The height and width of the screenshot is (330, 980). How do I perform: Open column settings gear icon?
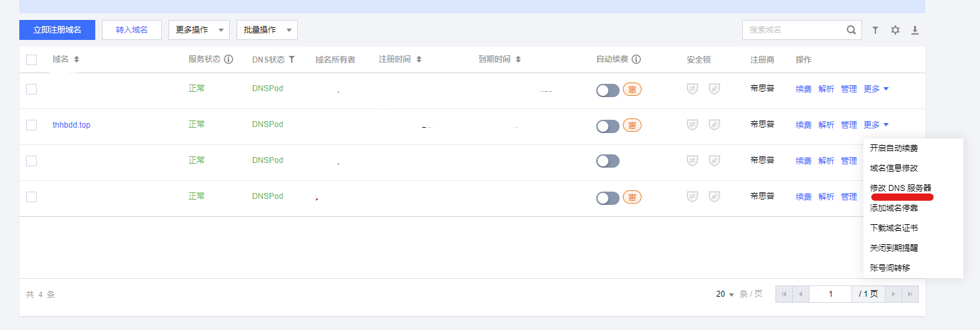pos(895,30)
